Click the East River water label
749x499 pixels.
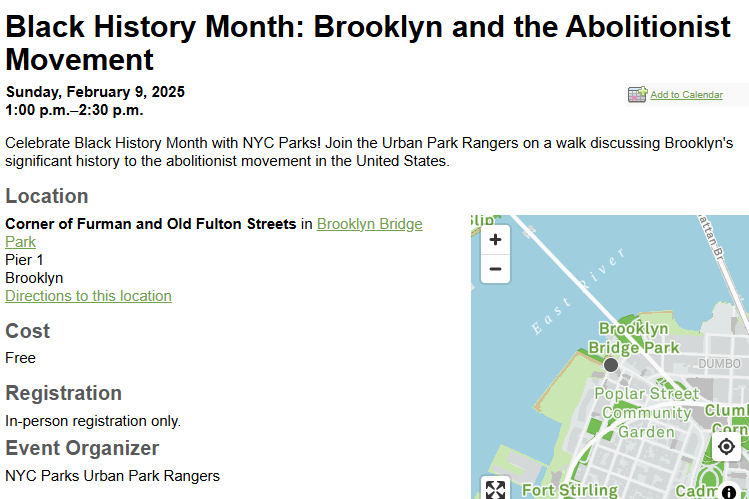579,291
